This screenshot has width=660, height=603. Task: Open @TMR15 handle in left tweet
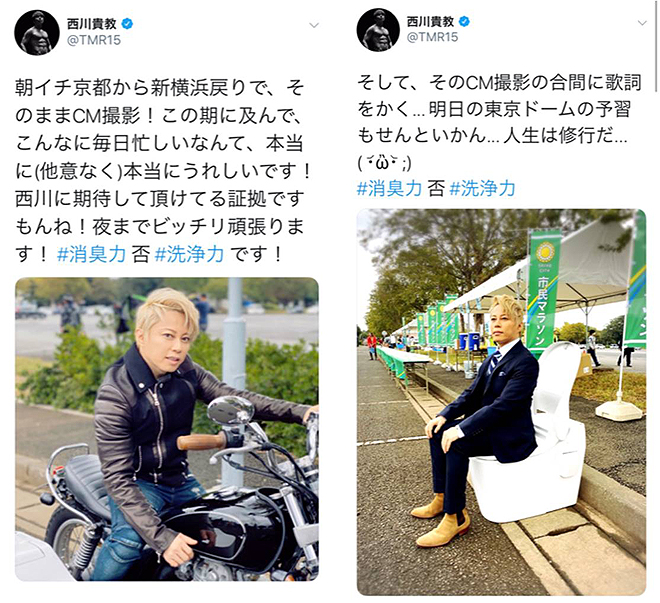[x=93, y=41]
